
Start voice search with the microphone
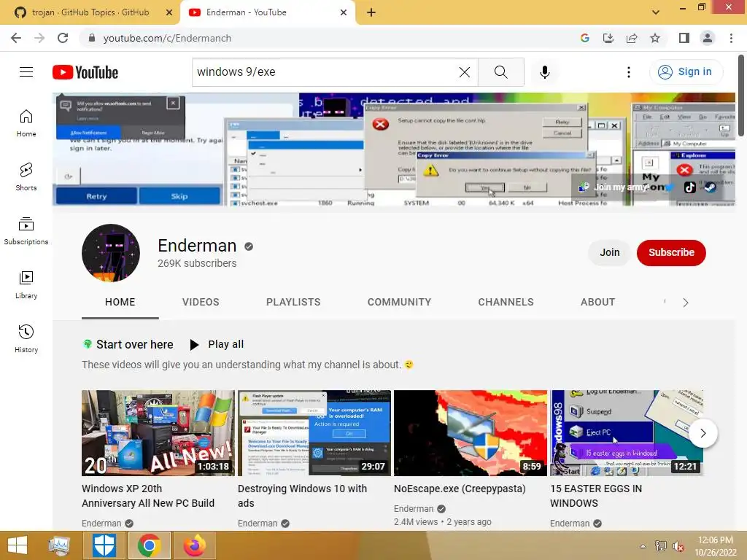click(544, 72)
